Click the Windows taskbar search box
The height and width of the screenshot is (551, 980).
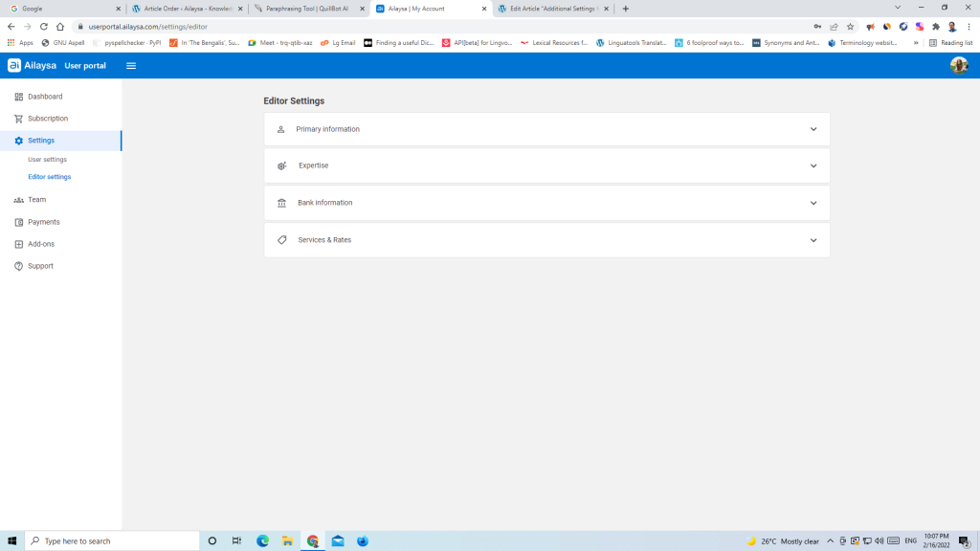point(112,541)
